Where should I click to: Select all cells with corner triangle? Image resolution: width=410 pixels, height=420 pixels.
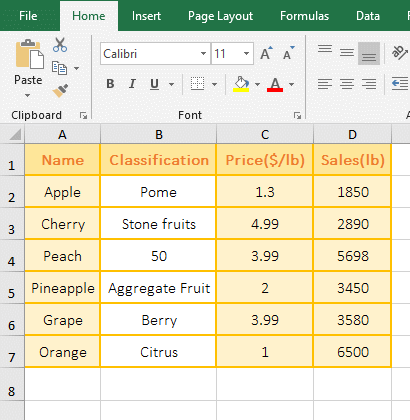[x=15, y=134]
